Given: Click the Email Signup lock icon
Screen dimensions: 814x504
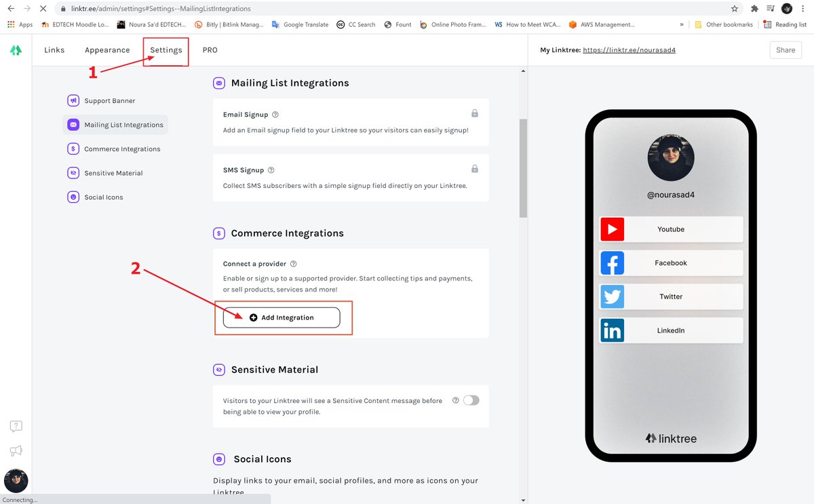Looking at the screenshot, I should (475, 113).
